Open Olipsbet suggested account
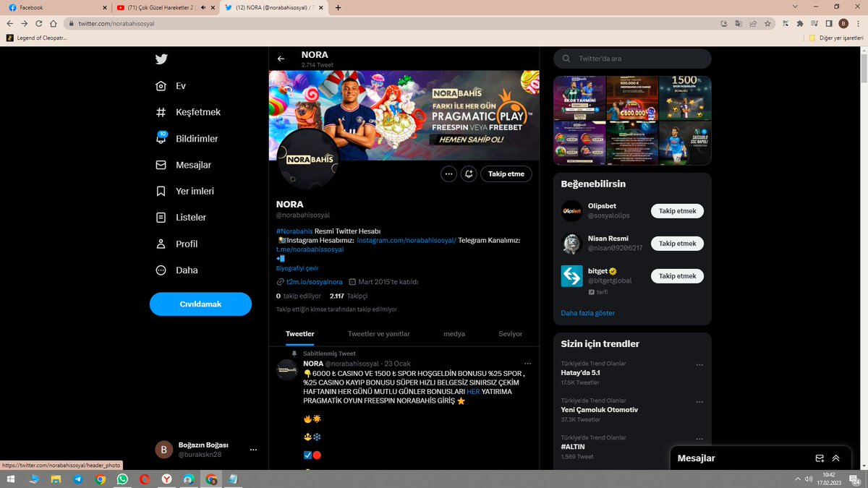This screenshot has width=868, height=488. [603, 206]
